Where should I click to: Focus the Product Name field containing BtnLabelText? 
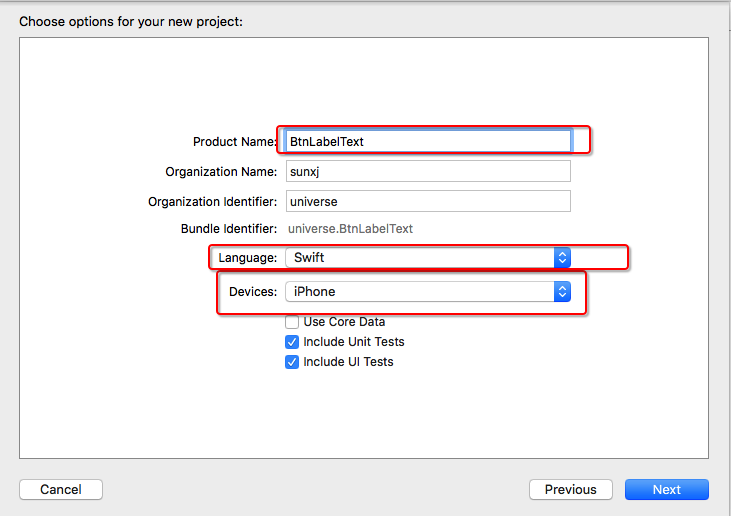[428, 141]
